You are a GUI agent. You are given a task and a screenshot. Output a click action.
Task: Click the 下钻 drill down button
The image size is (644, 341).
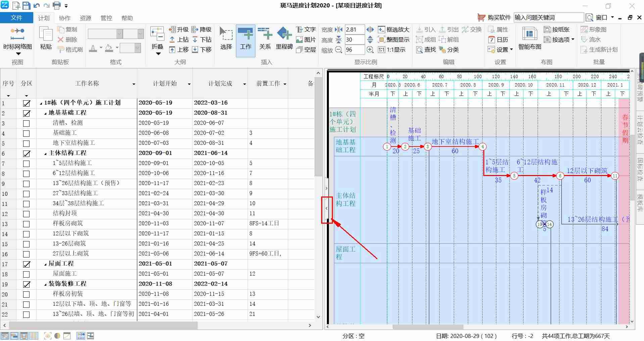pyautogui.click(x=201, y=40)
